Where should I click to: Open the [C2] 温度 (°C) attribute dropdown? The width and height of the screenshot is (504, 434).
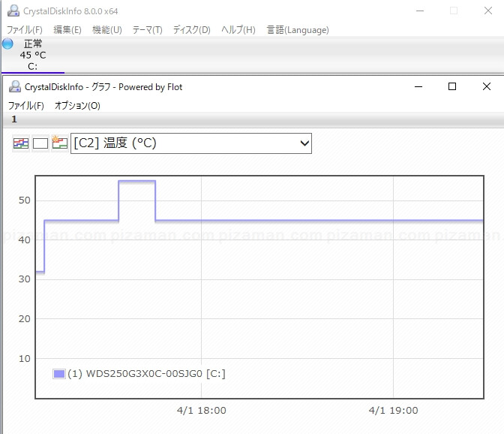pyautogui.click(x=190, y=143)
